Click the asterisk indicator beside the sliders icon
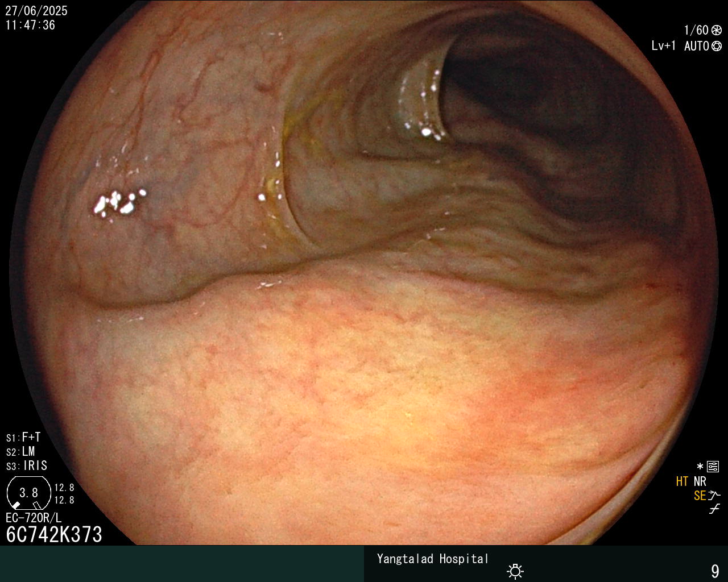728x582 pixels. click(700, 467)
